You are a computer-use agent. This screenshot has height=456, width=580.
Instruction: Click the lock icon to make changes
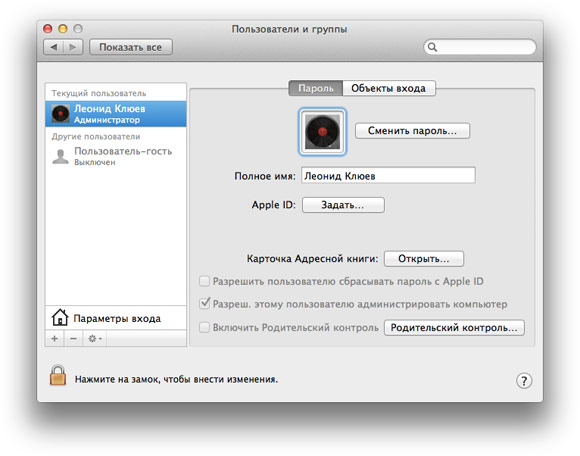(x=58, y=375)
